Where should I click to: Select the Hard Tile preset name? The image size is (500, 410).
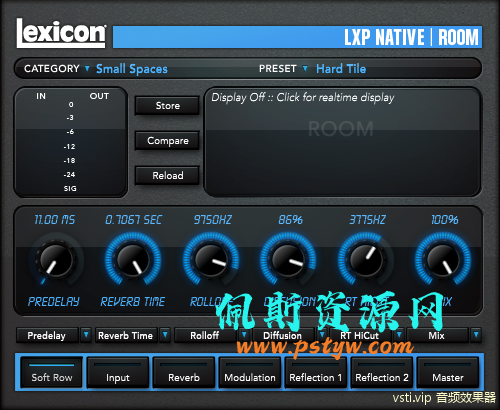341,69
